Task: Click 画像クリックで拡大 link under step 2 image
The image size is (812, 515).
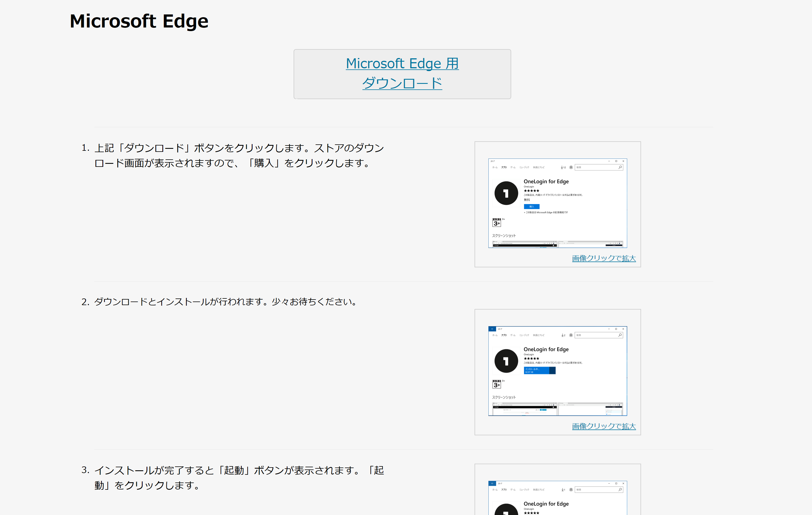Action: coord(604,426)
